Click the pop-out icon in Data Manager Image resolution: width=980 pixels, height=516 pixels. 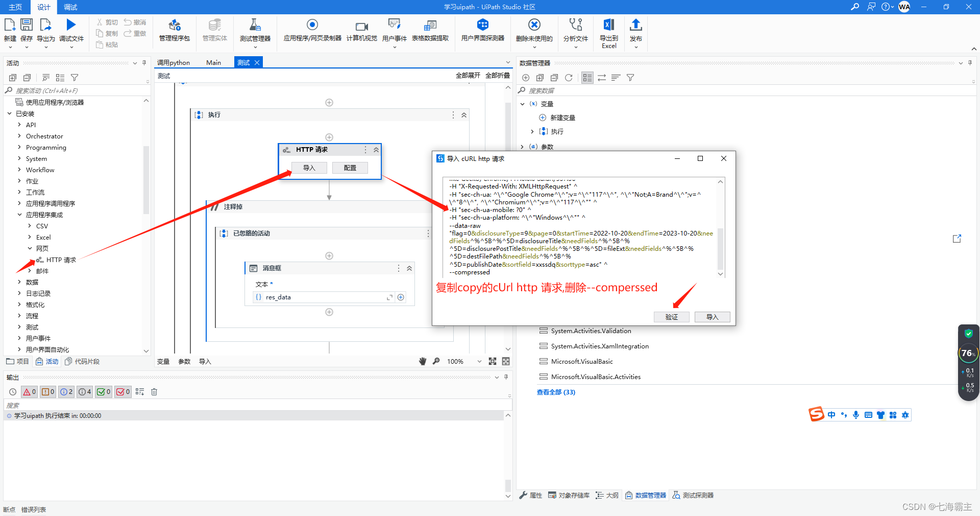(x=957, y=239)
